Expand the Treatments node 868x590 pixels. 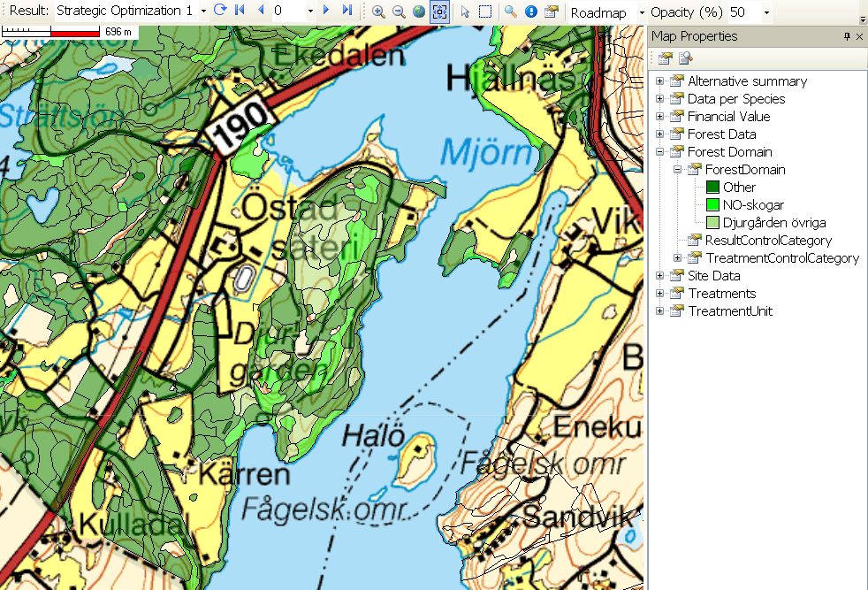pos(660,294)
